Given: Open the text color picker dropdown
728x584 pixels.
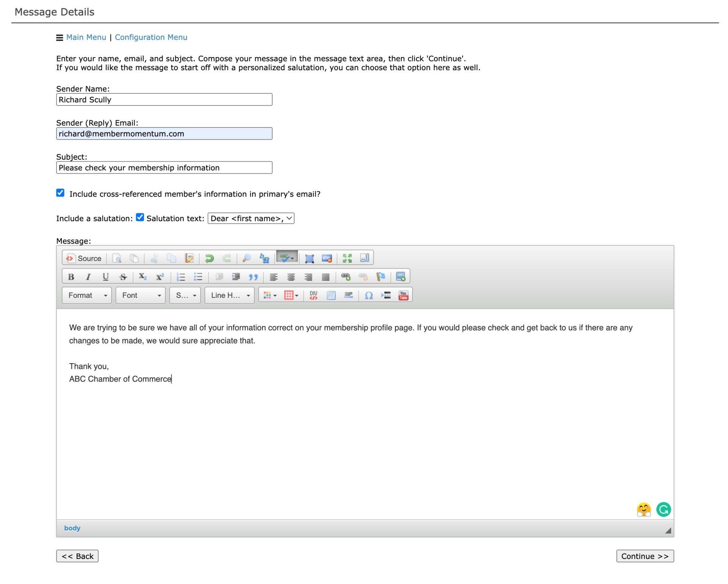Looking at the screenshot, I should coord(270,295).
